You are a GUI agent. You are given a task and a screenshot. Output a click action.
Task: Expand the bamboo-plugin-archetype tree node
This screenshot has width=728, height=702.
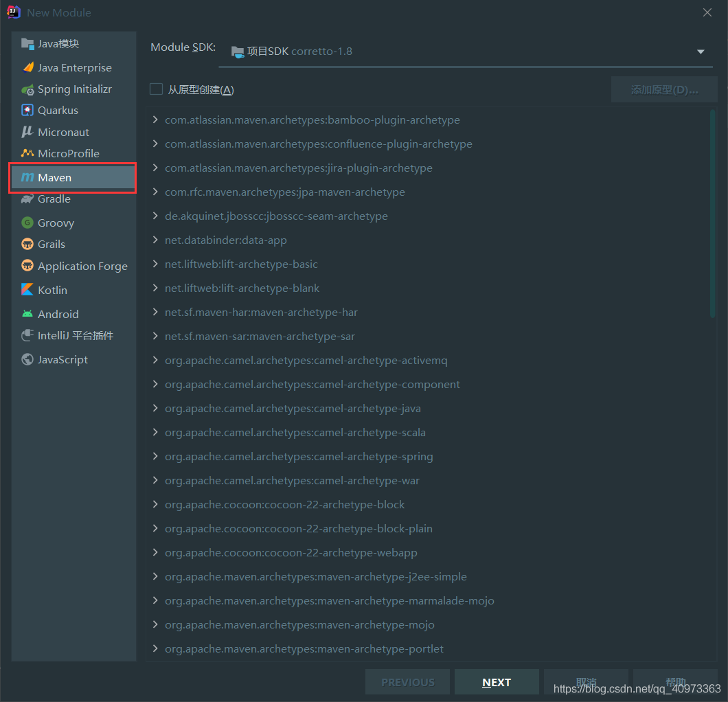pos(156,120)
